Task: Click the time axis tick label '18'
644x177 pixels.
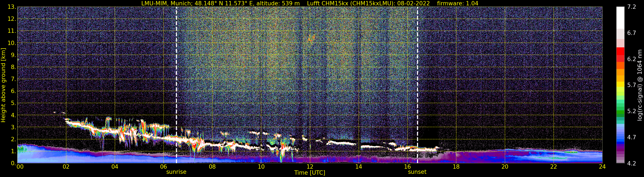Action: [456, 167]
